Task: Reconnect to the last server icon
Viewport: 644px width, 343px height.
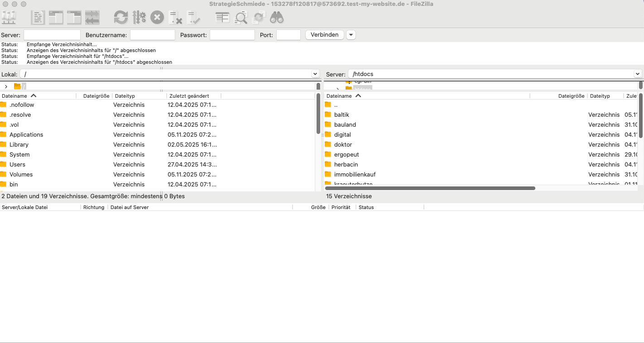Action: point(193,18)
